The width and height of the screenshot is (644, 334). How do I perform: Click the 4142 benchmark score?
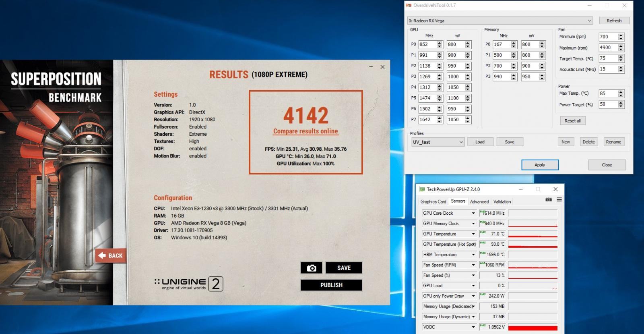click(x=306, y=116)
